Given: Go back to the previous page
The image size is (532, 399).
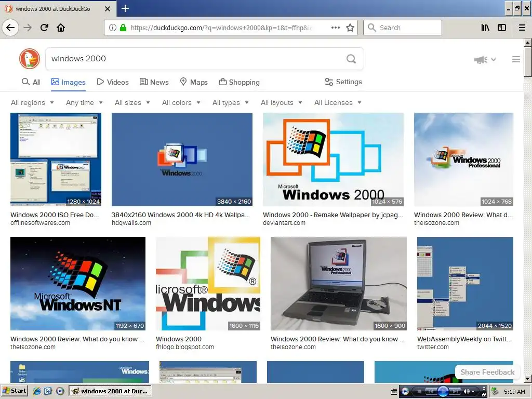Looking at the screenshot, I should 10,28.
